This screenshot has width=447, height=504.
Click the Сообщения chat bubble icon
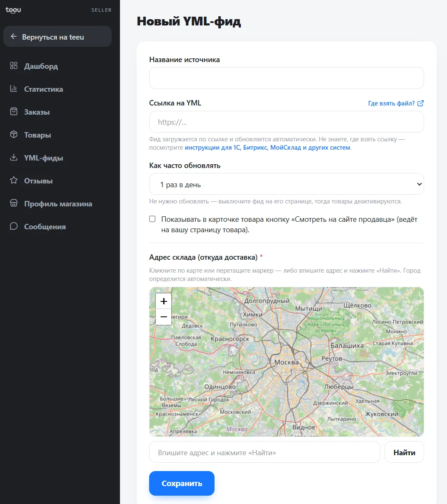(14, 226)
